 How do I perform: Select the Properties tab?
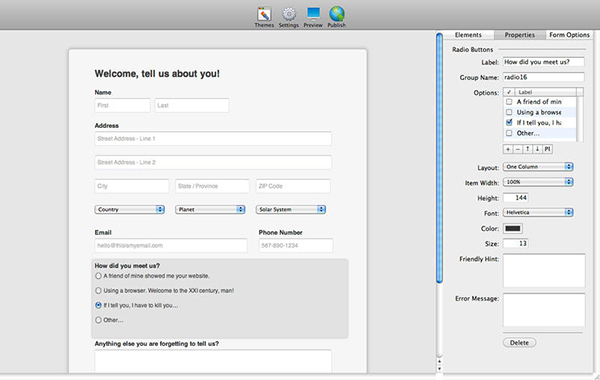[520, 35]
